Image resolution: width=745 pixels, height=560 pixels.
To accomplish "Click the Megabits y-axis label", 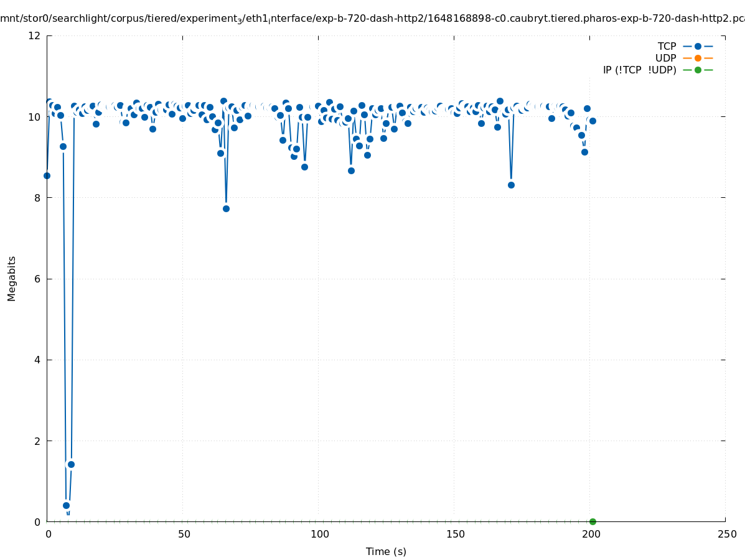I will click(x=12, y=278).
